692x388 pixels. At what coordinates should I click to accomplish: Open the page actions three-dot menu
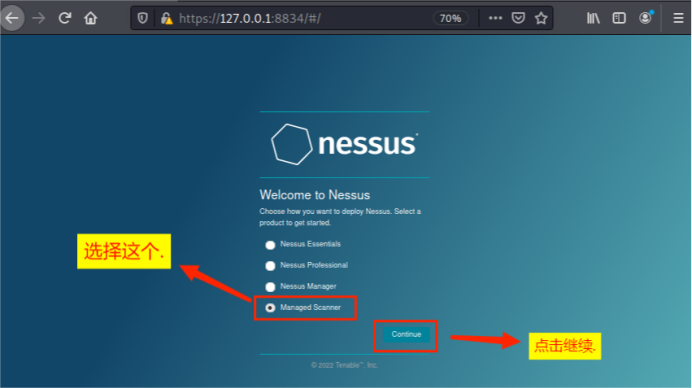tap(495, 18)
